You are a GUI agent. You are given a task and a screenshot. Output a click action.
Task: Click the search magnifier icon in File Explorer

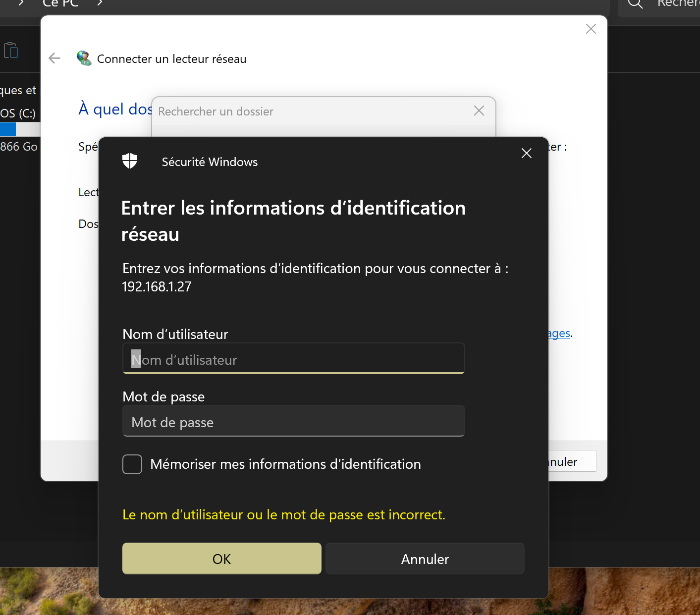click(x=635, y=3)
